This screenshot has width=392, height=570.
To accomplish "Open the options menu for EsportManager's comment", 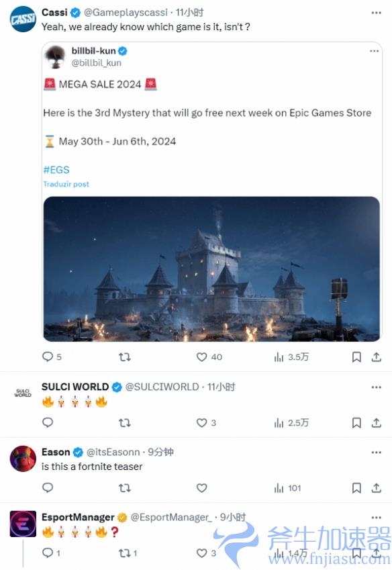I will coord(375,517).
